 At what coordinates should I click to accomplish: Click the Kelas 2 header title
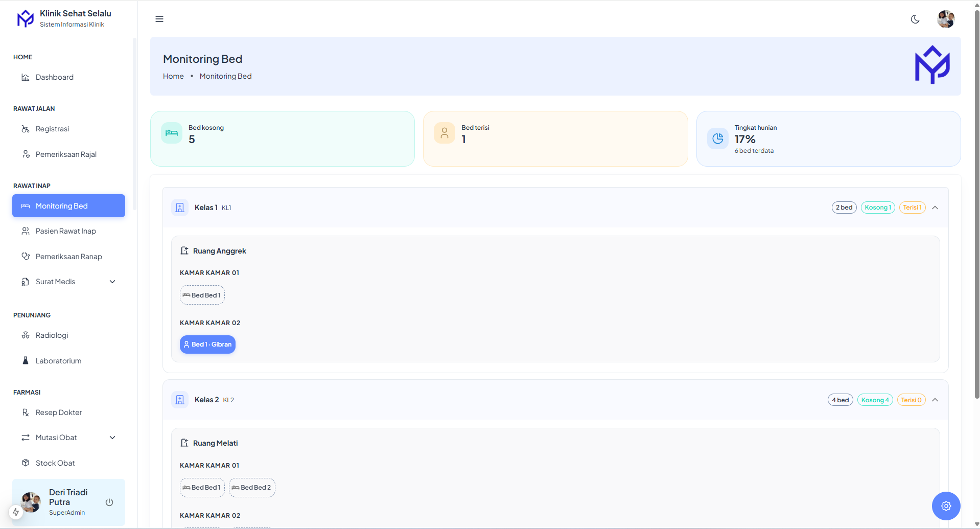pos(206,400)
